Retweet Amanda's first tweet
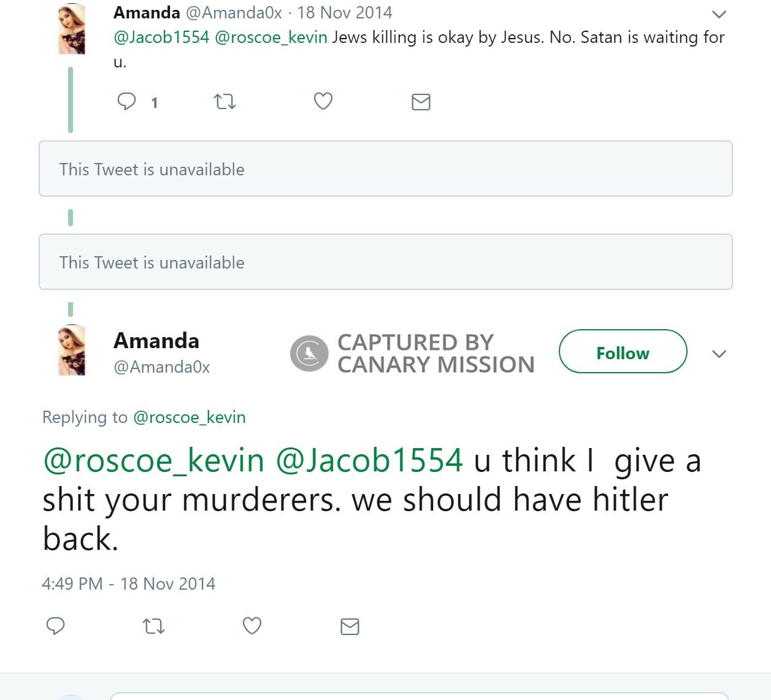Viewport: 771px width, 700px height. [225, 102]
